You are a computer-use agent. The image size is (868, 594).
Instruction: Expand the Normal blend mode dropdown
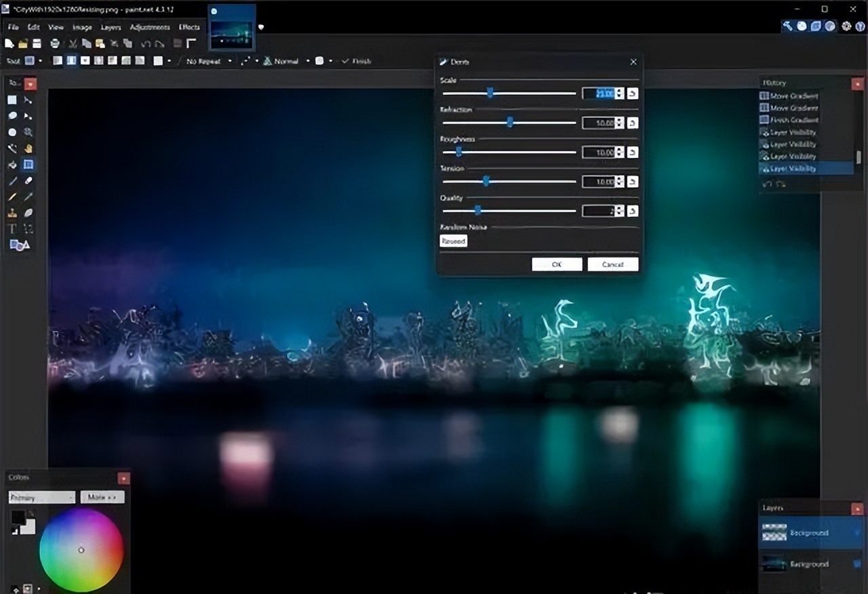(x=286, y=61)
